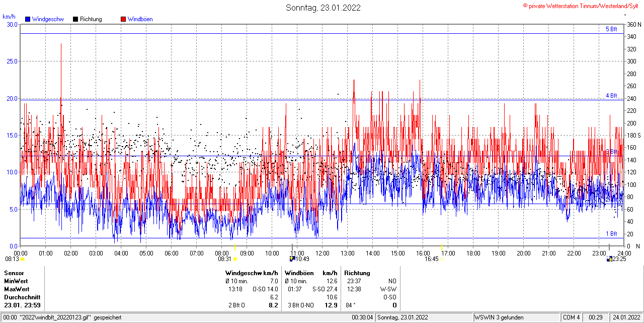
Task: Click the 23.01. 23:59 timestamp row
Action: [22, 305]
